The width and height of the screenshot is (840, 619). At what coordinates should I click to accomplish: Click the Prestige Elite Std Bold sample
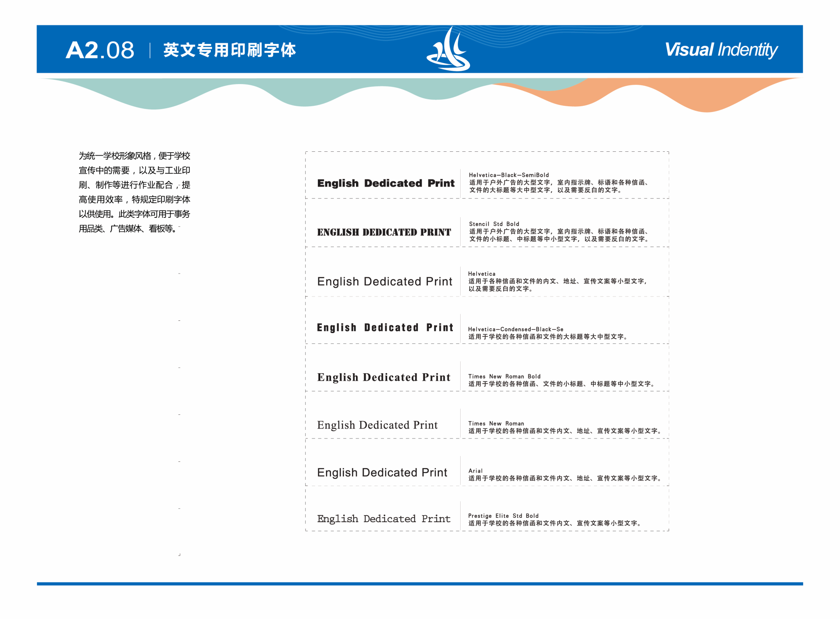(x=383, y=519)
